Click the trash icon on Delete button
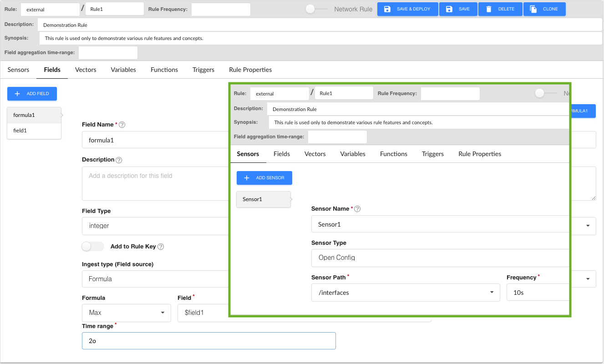This screenshot has width=604, height=364. click(x=489, y=9)
